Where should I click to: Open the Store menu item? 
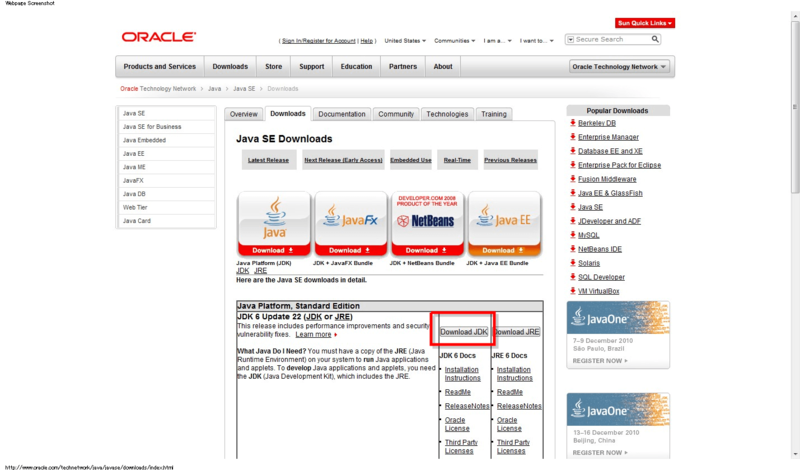(273, 67)
